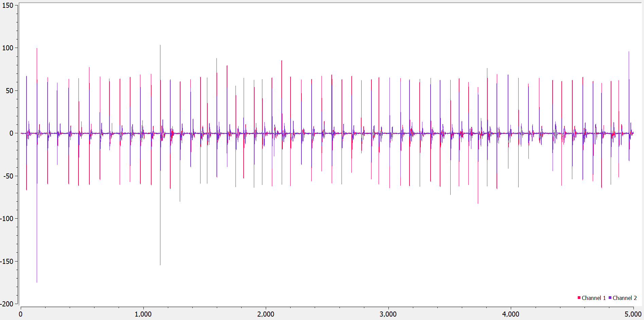Click the -200 label on the y-axis
The width and height of the screenshot is (644, 320).
(7, 304)
